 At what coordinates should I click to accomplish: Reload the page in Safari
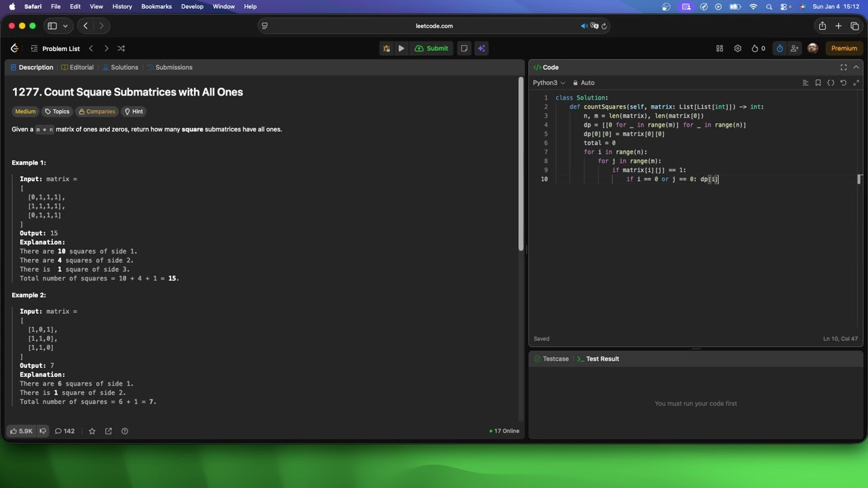tap(604, 26)
